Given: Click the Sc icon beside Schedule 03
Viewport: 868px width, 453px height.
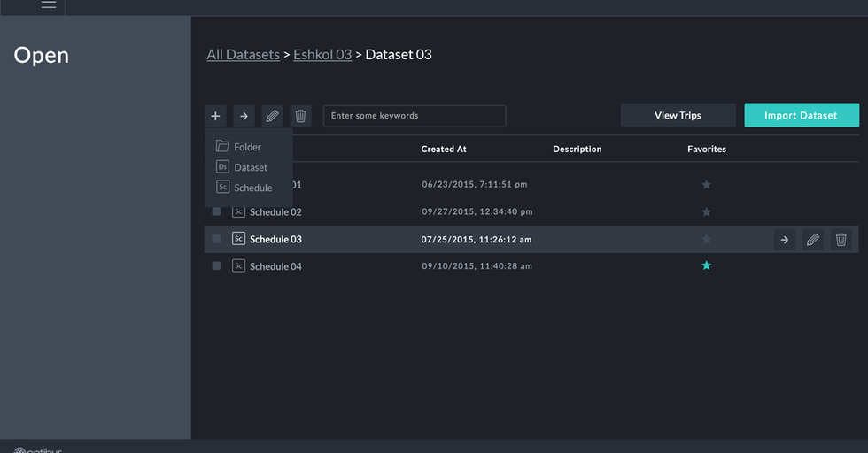Looking at the screenshot, I should click(x=238, y=239).
